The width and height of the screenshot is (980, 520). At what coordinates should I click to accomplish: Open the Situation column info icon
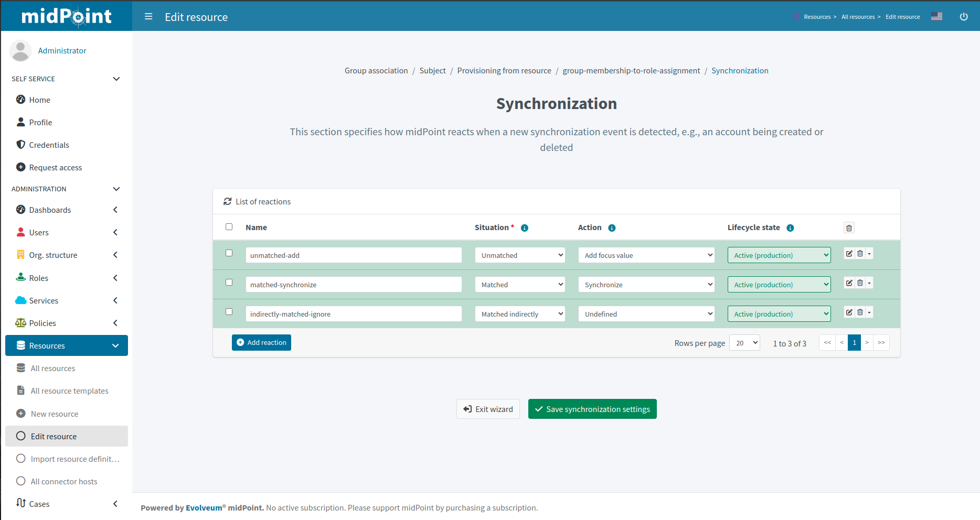click(x=525, y=227)
